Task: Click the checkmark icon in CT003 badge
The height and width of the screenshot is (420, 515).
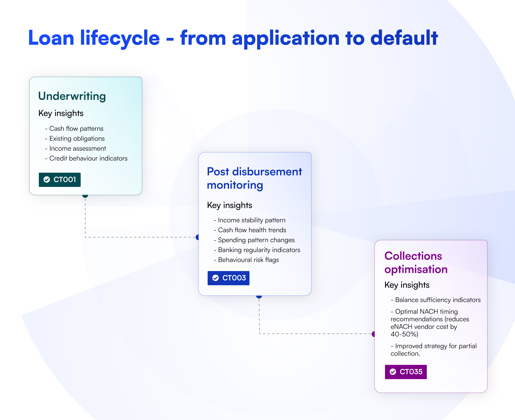Action: point(215,278)
